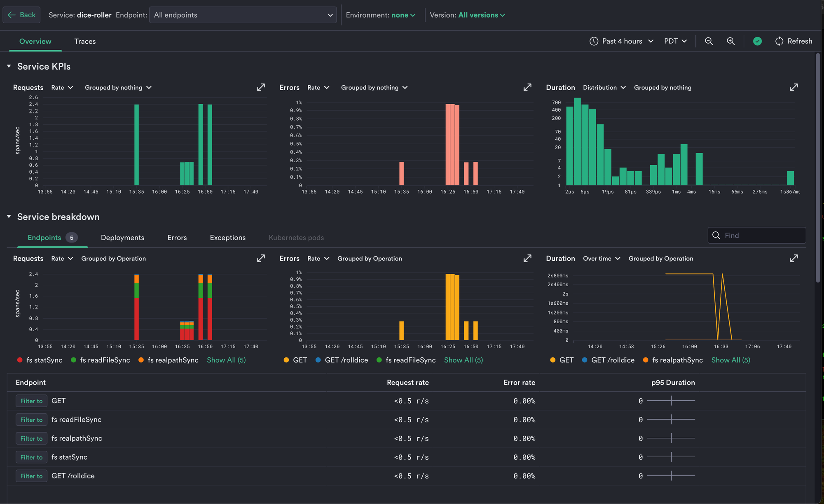Screen dimensions: 824x504
Task: Toggle the 'fs readFileSync' legend in Requests chart
Action: coord(101,360)
